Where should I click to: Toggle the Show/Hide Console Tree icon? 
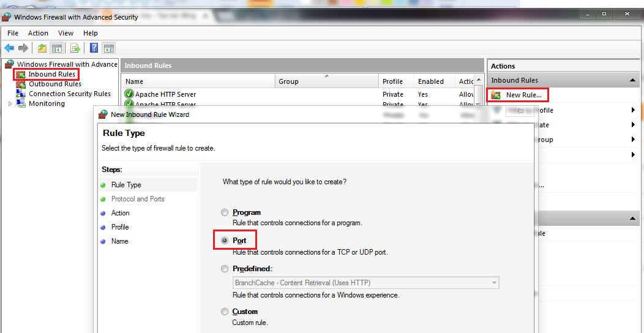[56, 48]
